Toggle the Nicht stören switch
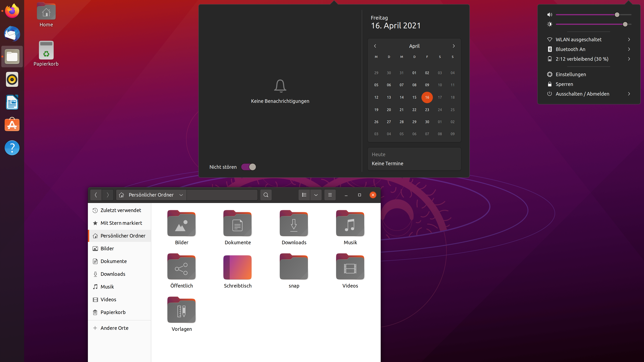 click(249, 167)
